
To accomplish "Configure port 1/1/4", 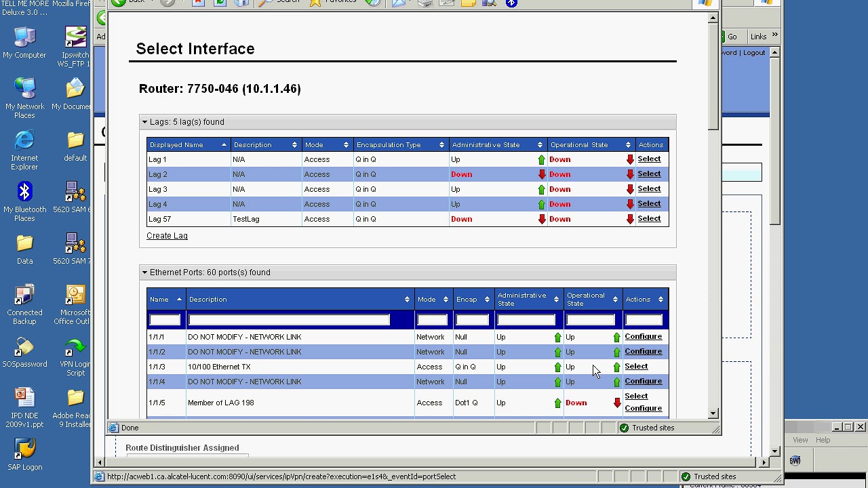I will click(643, 382).
